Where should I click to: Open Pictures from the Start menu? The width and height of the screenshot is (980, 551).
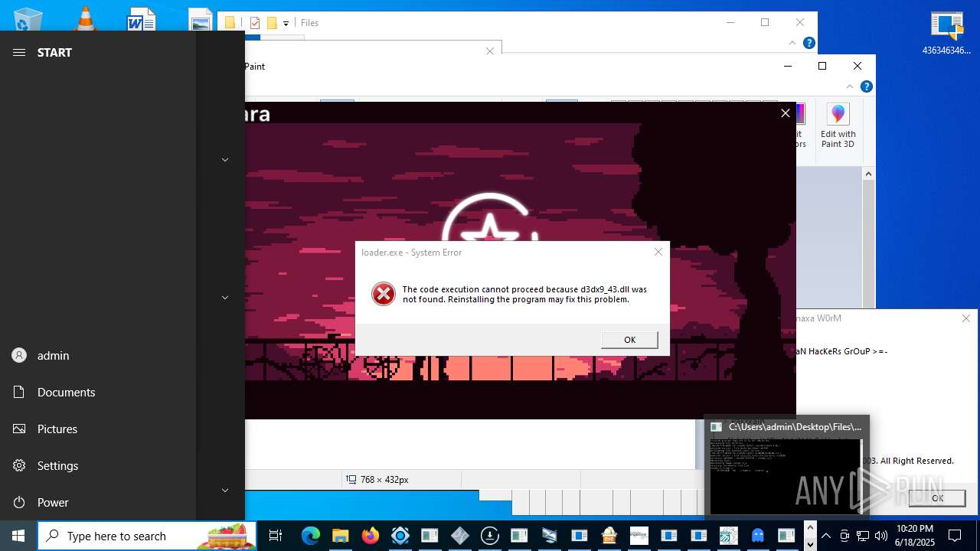pyautogui.click(x=98, y=429)
